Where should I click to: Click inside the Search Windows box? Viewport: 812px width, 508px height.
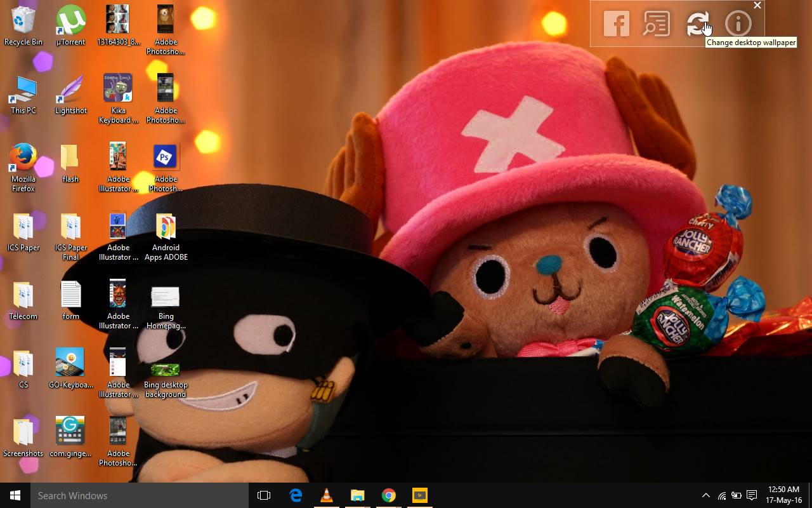[x=140, y=495]
